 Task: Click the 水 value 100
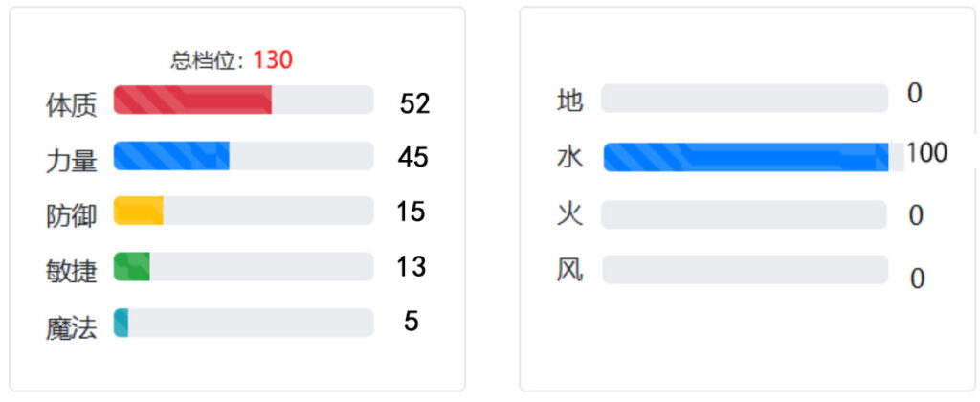[926, 152]
